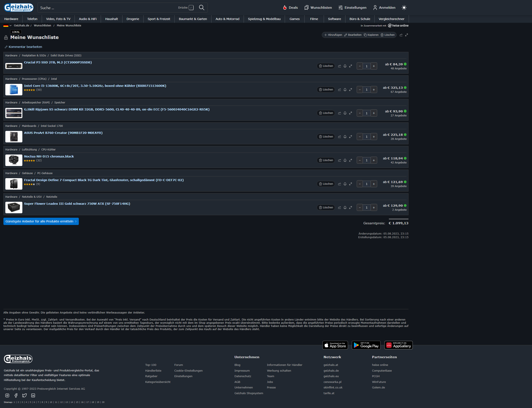Set price alert bell for Intel Core i5-13600K
This screenshot has height=408, width=532.
click(x=345, y=90)
